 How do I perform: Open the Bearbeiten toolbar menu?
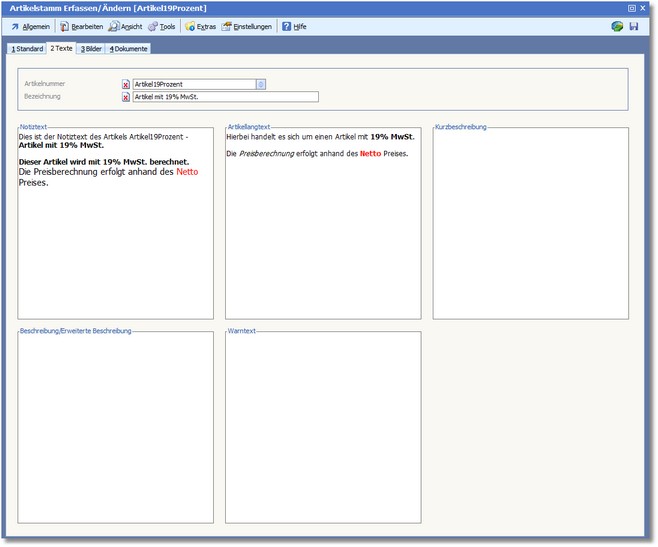point(81,26)
